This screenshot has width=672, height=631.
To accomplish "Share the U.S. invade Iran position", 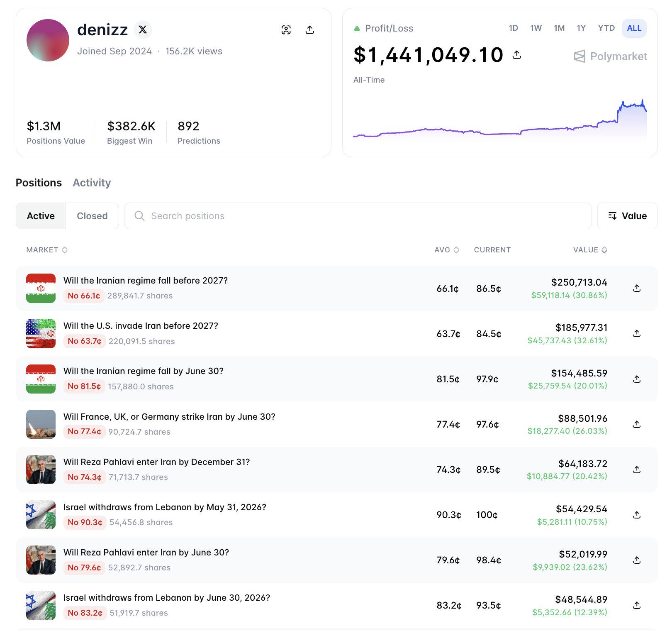I will pos(637,333).
